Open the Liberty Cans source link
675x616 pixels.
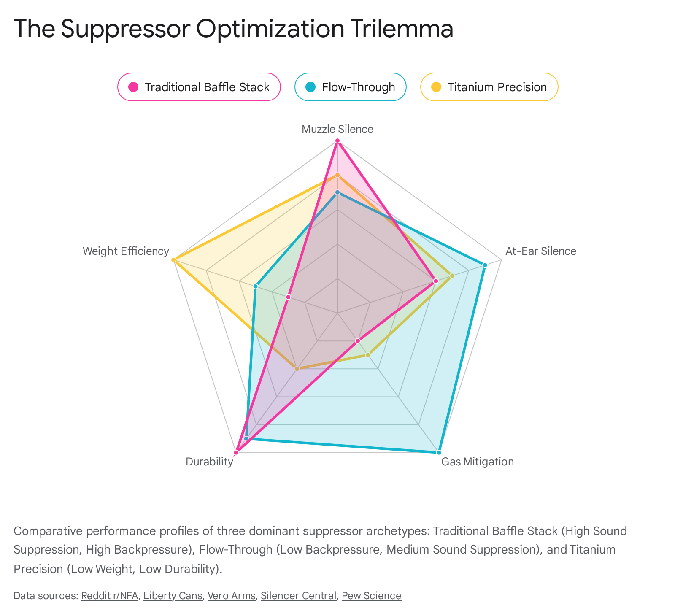[173, 596]
